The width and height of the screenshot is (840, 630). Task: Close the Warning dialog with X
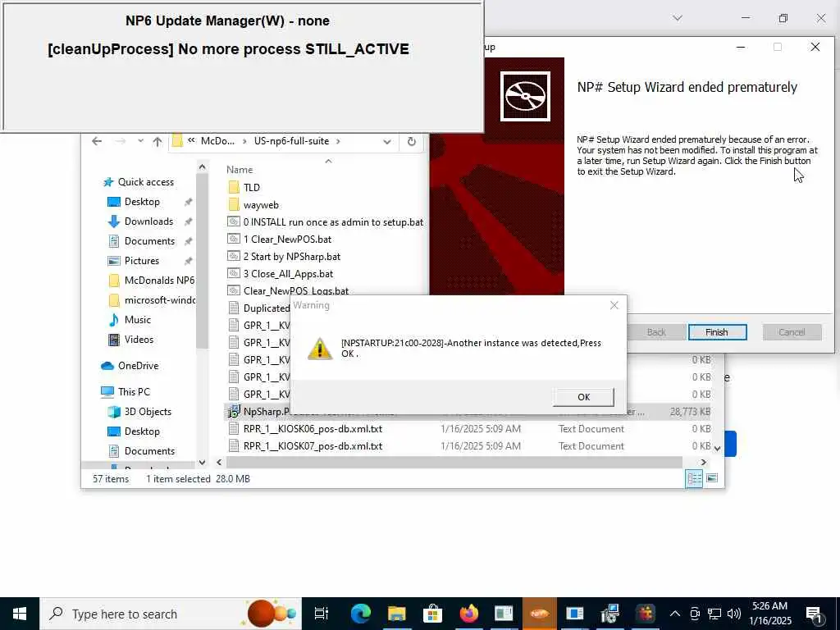pos(614,305)
